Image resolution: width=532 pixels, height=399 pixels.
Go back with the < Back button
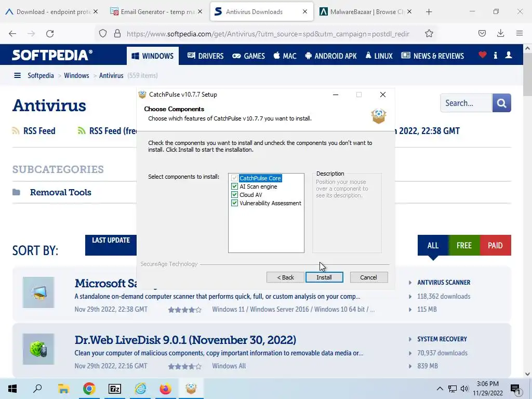coord(285,277)
